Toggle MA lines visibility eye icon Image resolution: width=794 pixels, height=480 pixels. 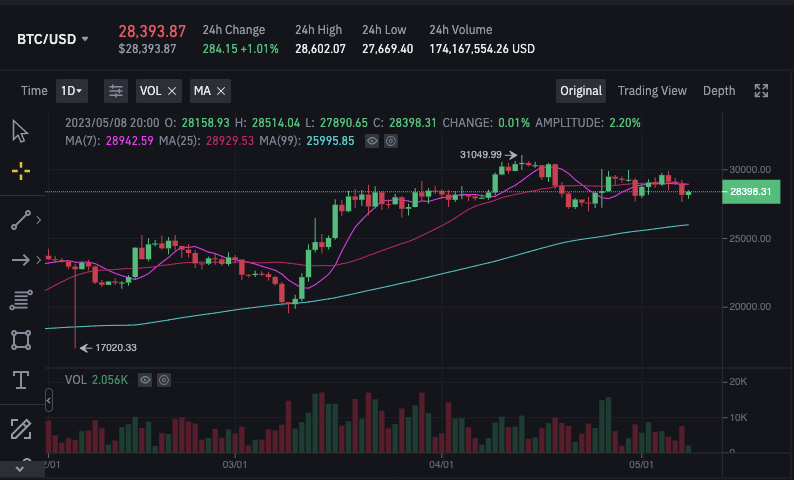(x=372, y=141)
